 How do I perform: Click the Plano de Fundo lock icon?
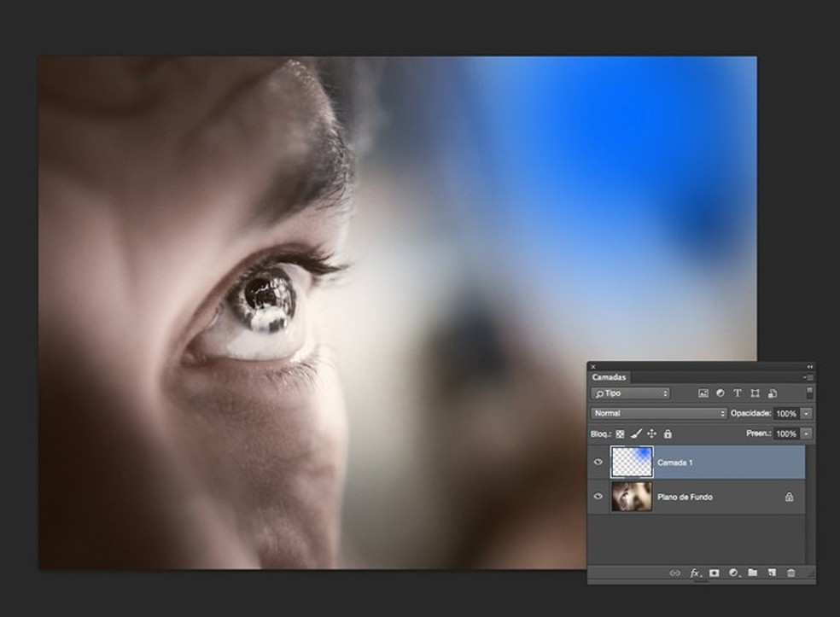(789, 497)
